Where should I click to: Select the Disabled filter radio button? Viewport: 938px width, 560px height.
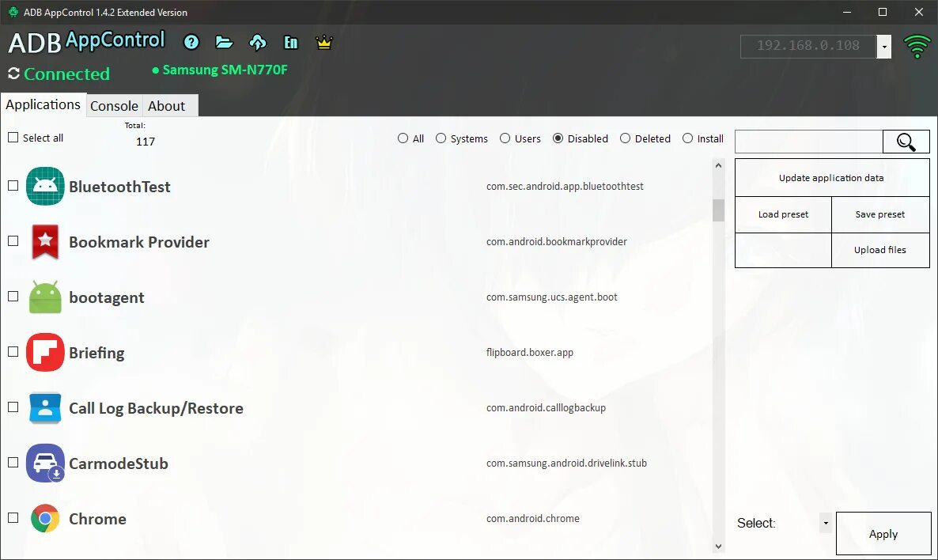tap(558, 138)
